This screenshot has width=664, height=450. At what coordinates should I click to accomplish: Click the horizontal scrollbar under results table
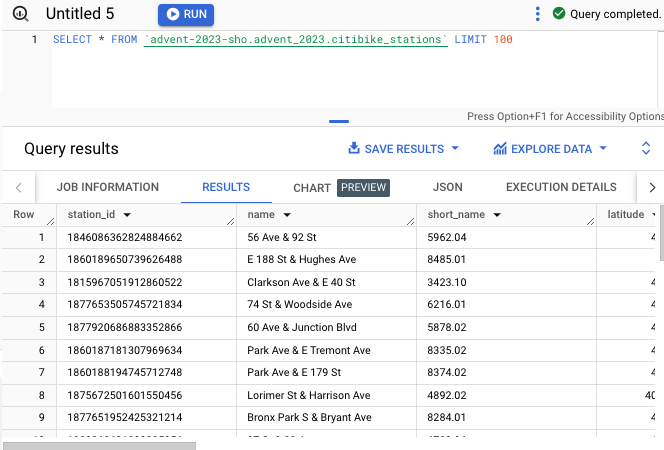pos(100,446)
